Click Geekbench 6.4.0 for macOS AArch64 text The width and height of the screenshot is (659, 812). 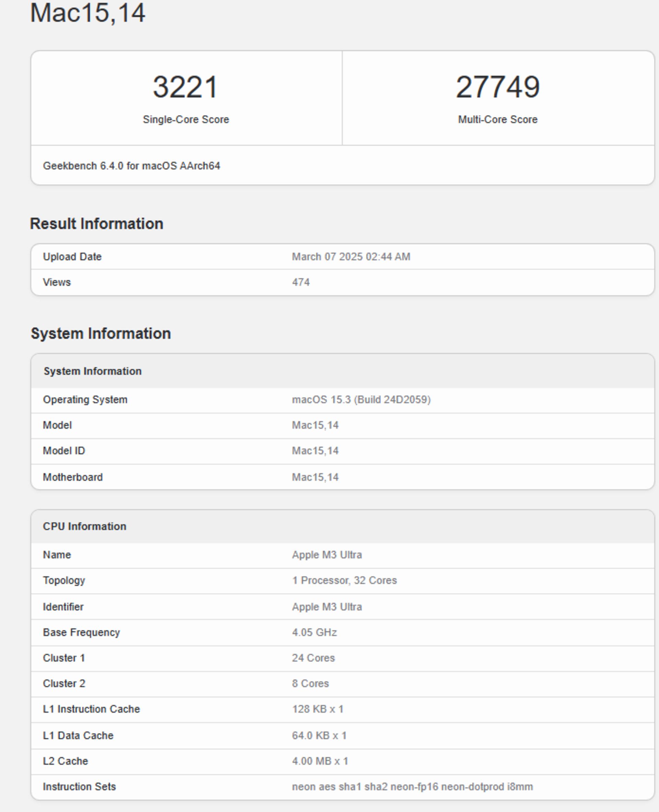[x=131, y=166]
